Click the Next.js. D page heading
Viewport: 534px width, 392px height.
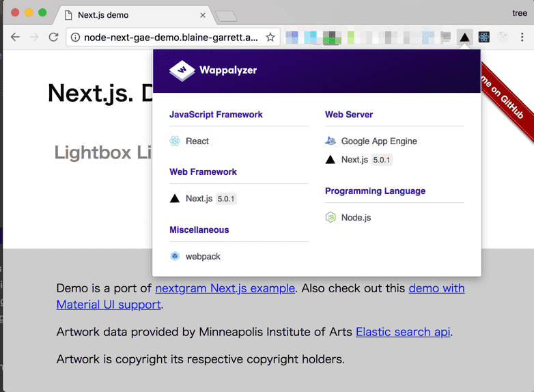pos(100,93)
